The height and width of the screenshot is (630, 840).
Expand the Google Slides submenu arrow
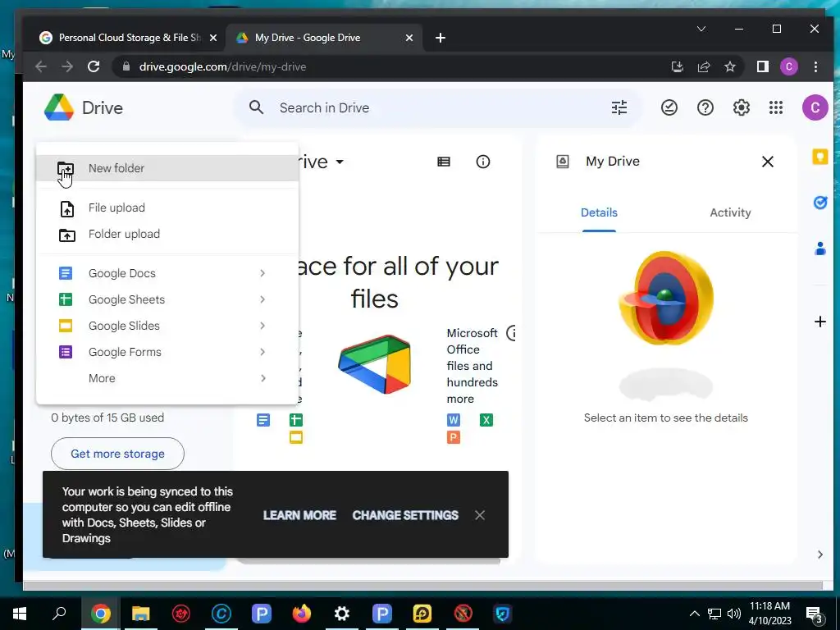tap(262, 326)
